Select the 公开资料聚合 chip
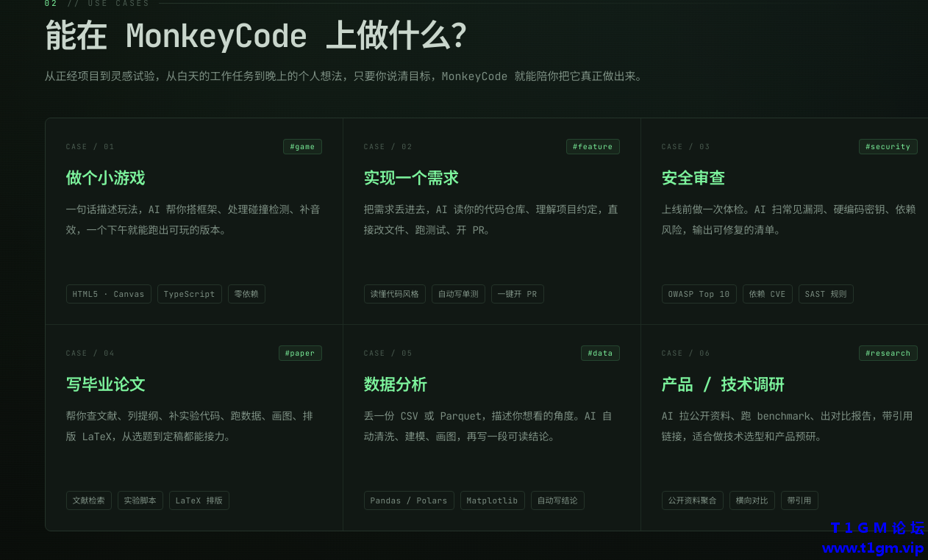 click(692, 500)
